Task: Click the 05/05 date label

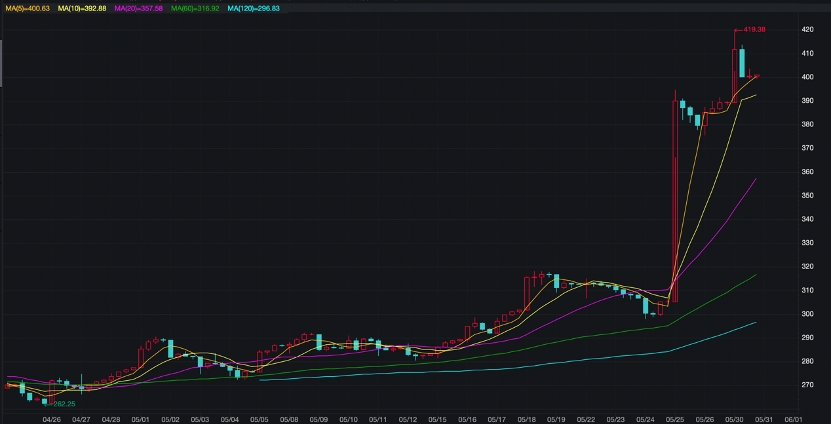Action: (259, 419)
